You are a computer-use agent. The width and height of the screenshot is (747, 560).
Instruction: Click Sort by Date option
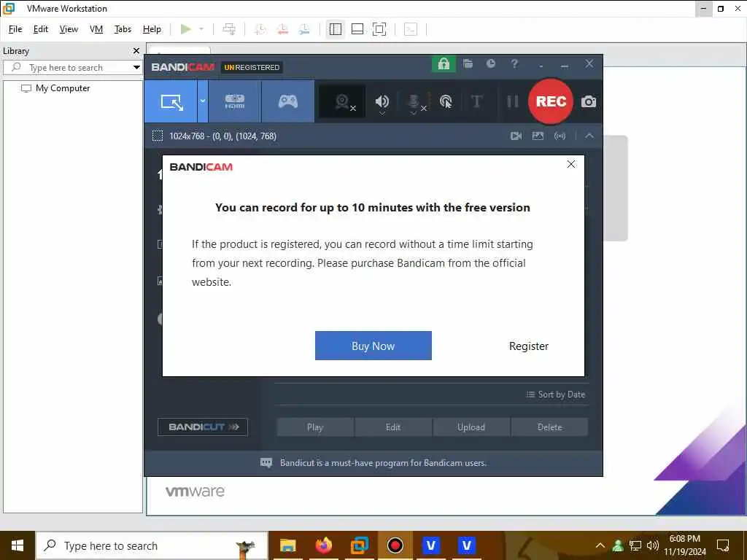click(x=555, y=394)
